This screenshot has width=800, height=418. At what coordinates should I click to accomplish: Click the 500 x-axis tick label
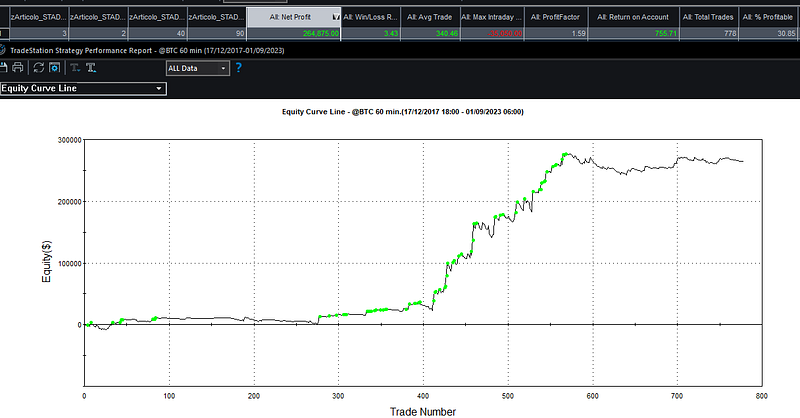point(508,396)
